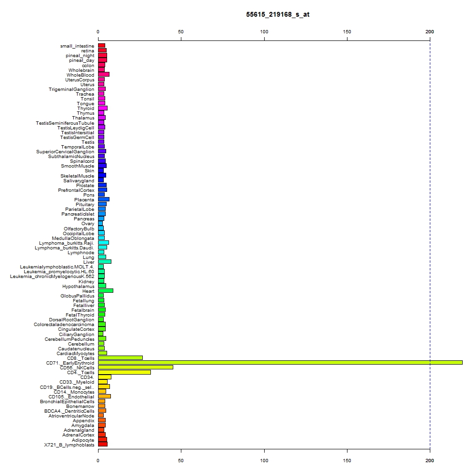Select the BDCA4._DentriticCells label
476x476 pixels.
(69, 411)
